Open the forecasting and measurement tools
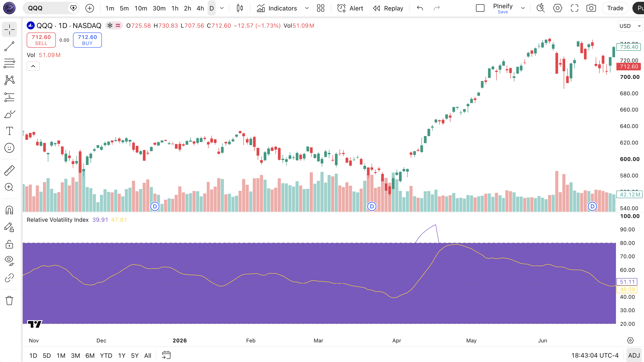This screenshot has width=644, height=362. (x=9, y=97)
